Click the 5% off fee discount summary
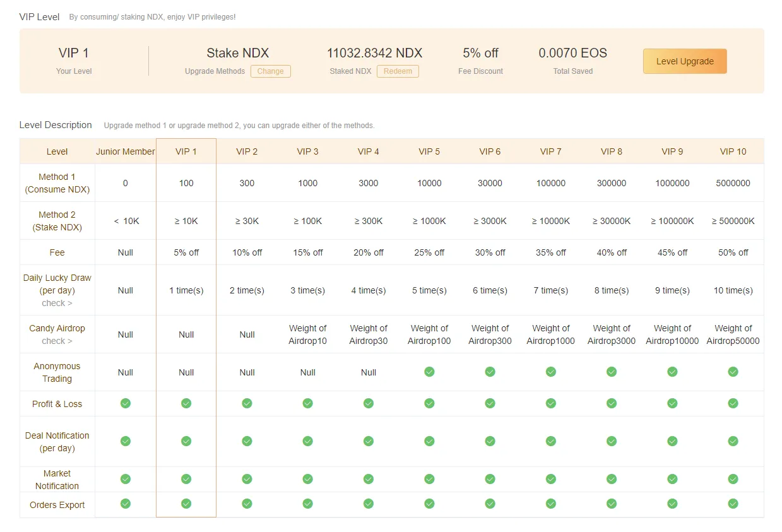The height and width of the screenshot is (532, 782). click(480, 53)
